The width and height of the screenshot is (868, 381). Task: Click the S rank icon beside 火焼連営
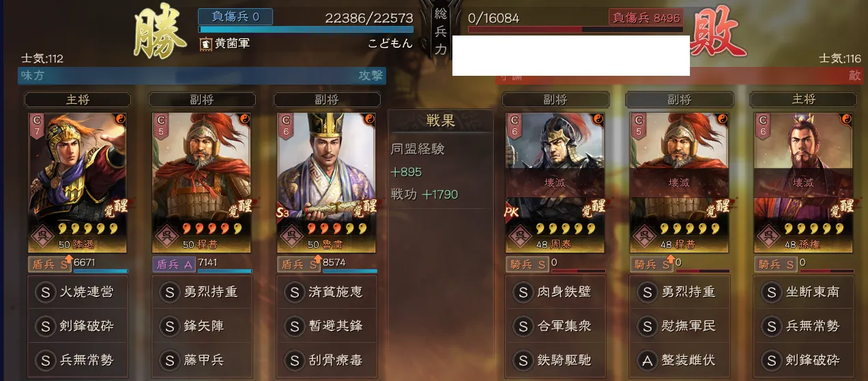click(45, 292)
